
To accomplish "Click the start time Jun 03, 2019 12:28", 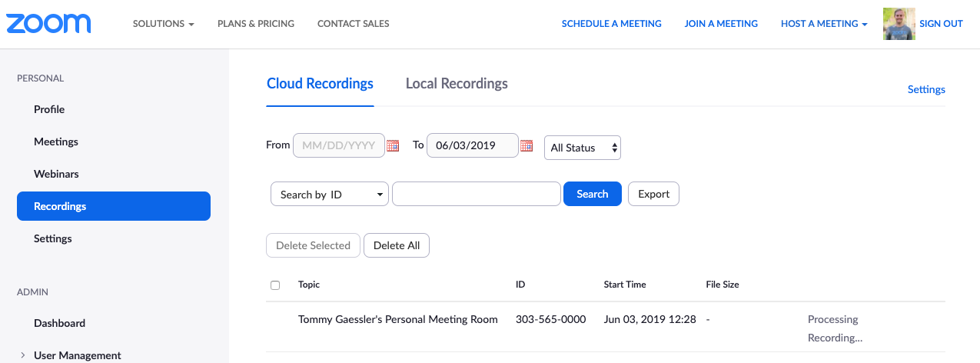I will click(650, 319).
